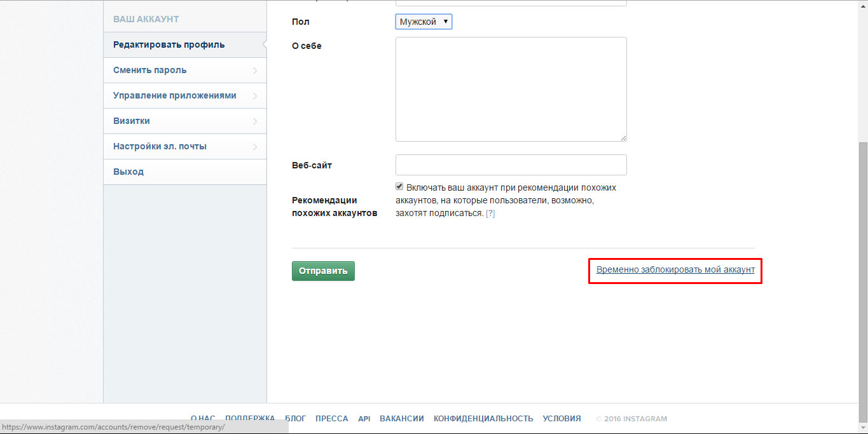Select Выход in the sidebar

[x=128, y=172]
